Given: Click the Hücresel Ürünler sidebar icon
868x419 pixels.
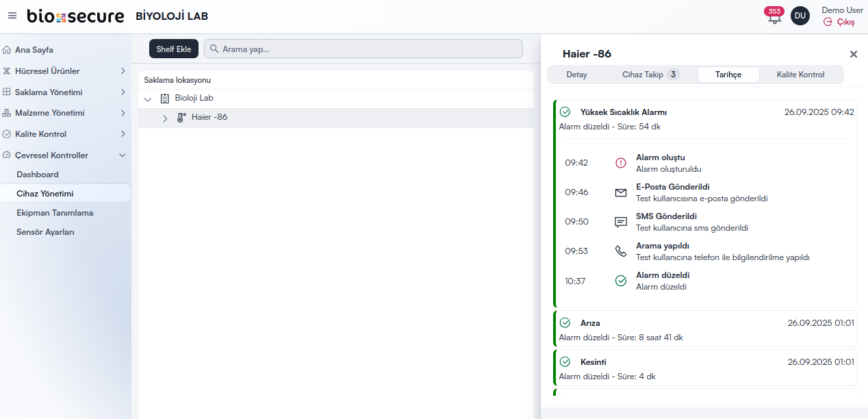Looking at the screenshot, I should point(7,71).
